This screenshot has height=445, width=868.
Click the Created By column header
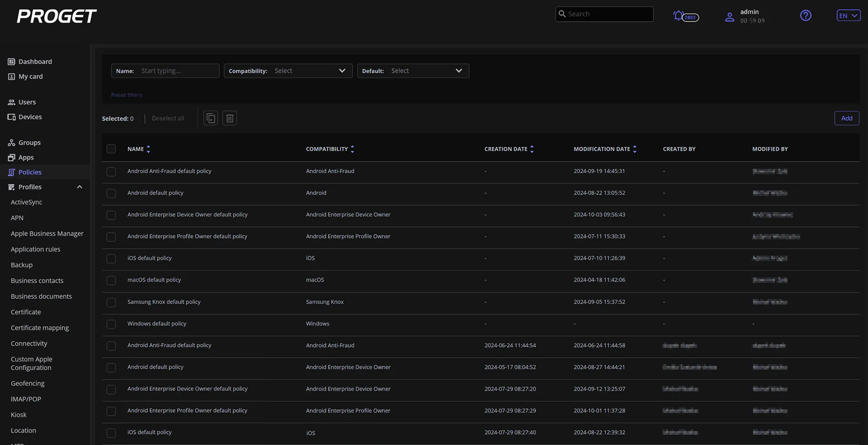[x=679, y=149]
